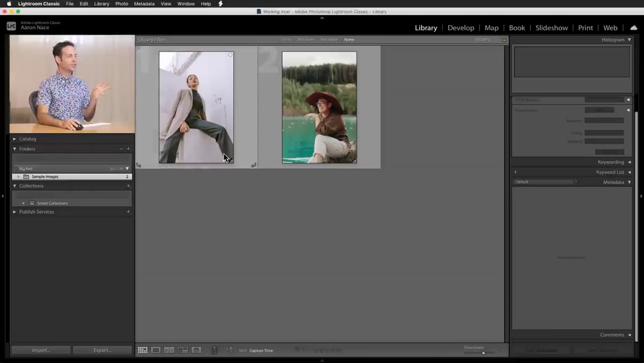Click the Sample Images folder icon
This screenshot has width=644, height=363.
click(26, 177)
